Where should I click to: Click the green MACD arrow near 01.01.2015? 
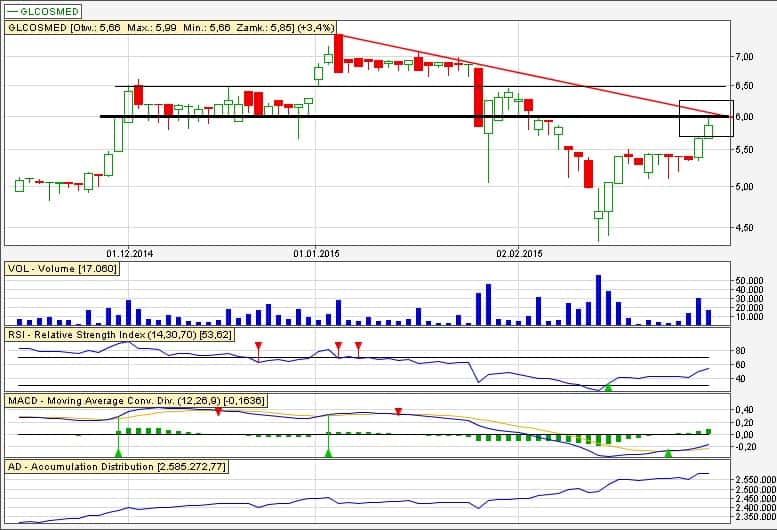(x=328, y=453)
